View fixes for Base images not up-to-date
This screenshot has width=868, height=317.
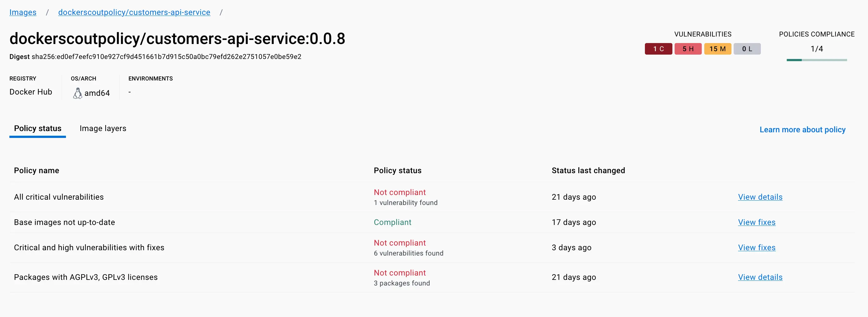[x=756, y=222]
